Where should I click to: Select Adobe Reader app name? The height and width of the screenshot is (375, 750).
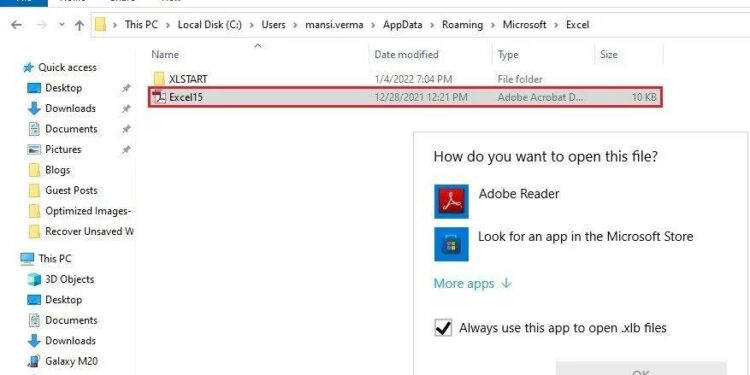[x=518, y=194]
